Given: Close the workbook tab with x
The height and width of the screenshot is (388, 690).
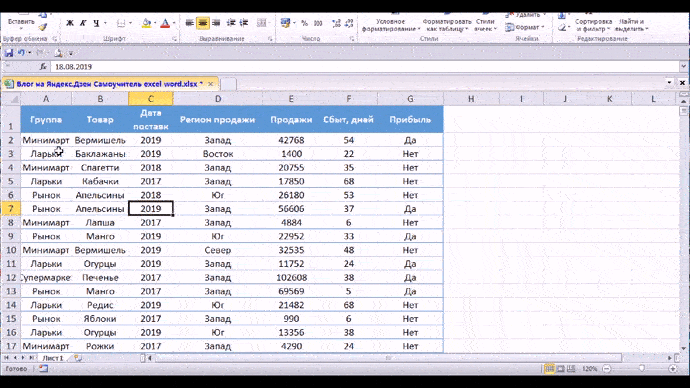Looking at the screenshot, I should (x=211, y=84).
